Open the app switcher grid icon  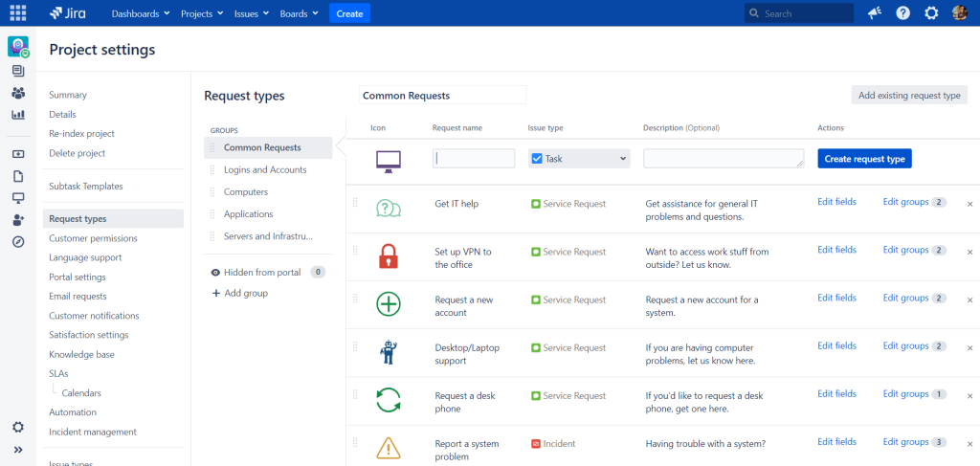[17, 13]
